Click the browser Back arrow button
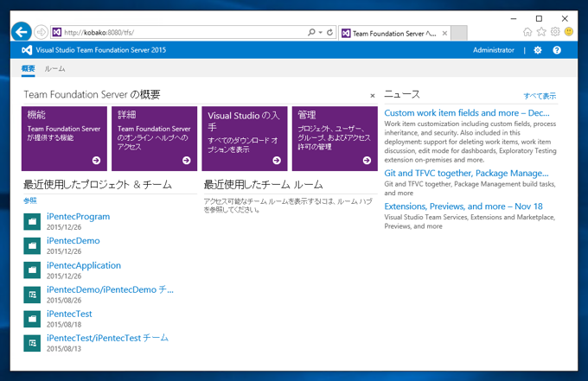 (x=22, y=32)
